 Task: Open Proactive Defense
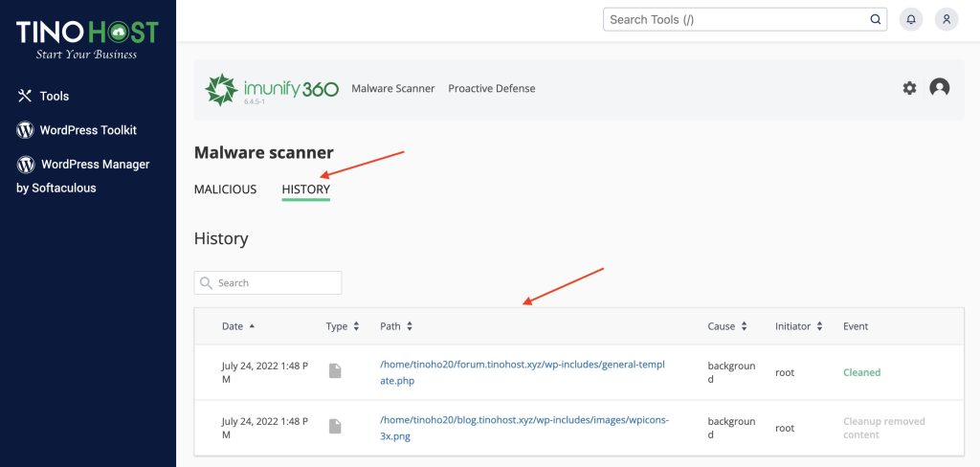pyautogui.click(x=492, y=89)
